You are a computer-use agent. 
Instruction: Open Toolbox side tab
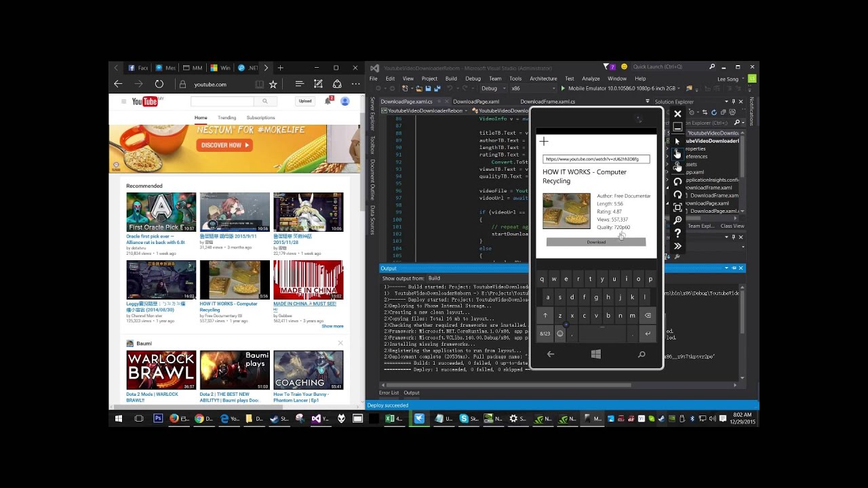372,145
